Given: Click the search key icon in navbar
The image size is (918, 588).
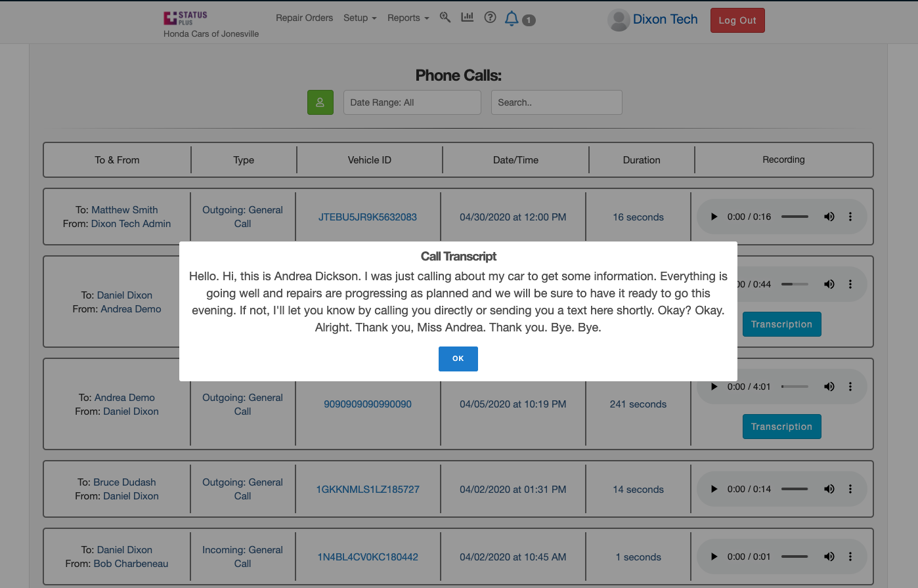Looking at the screenshot, I should click(445, 18).
